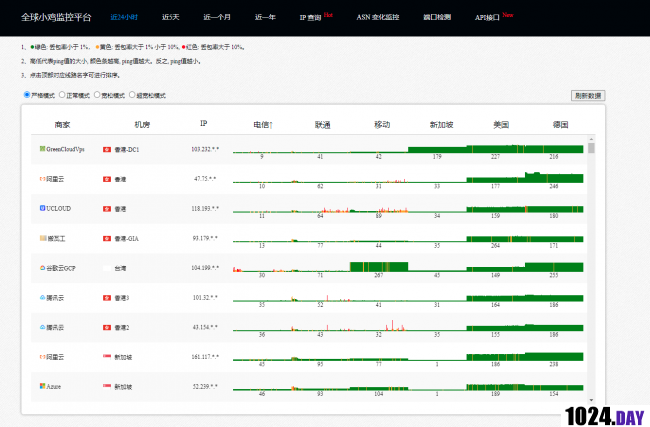Image resolution: width=650 pixels, height=427 pixels.
Task: Click the Azure provider logo icon
Action: tap(42, 386)
